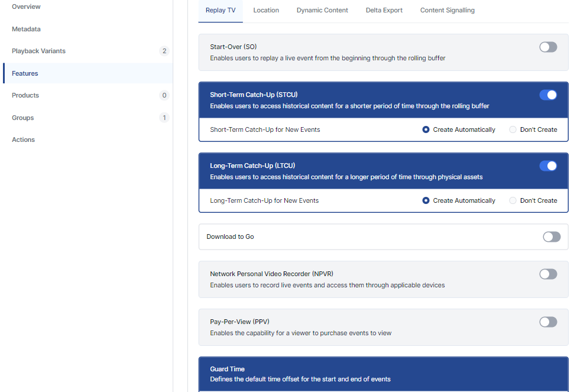Enable the Download to Go toggle
Image resolution: width=577 pixels, height=392 pixels.
pyautogui.click(x=552, y=237)
